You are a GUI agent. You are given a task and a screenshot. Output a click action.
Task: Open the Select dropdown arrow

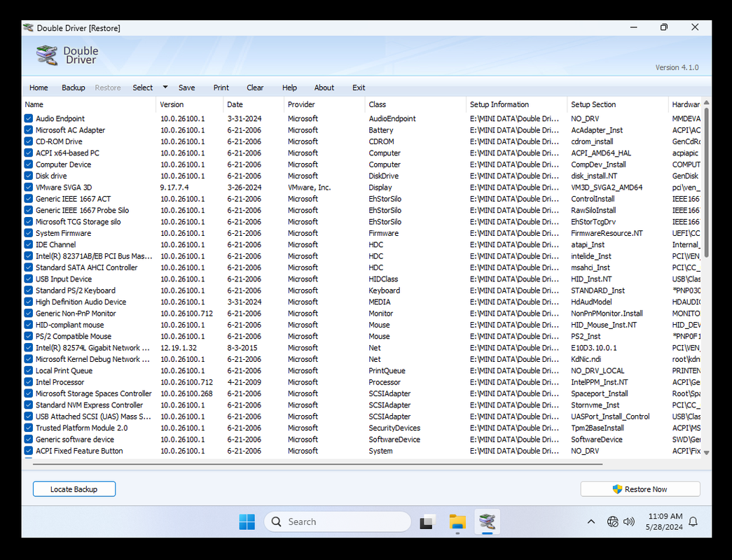[x=165, y=87]
